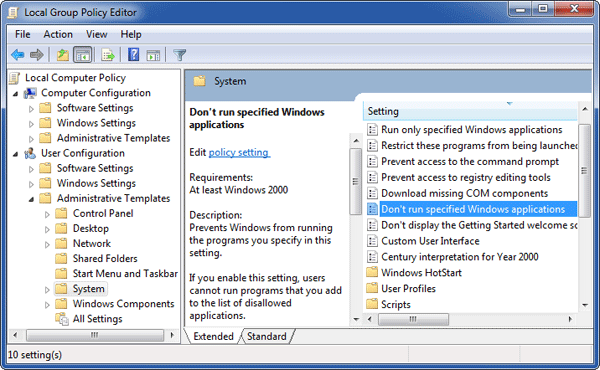Open Help via the question mark icon

(133, 55)
